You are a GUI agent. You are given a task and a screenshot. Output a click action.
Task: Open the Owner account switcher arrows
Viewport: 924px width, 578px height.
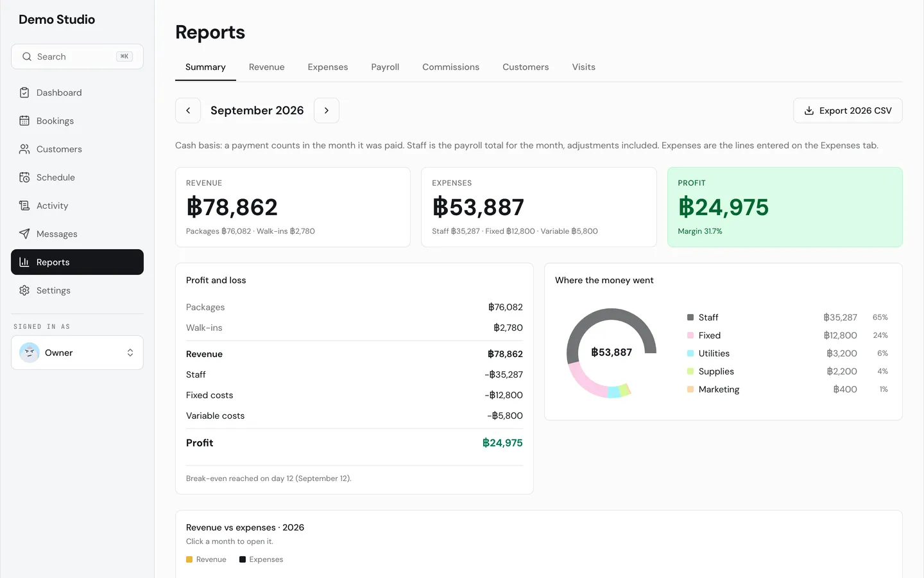130,353
